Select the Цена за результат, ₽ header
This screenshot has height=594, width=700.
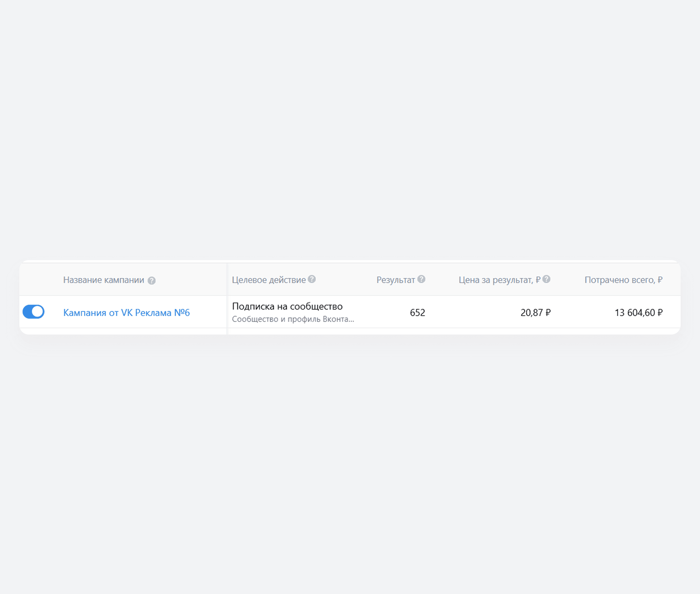(499, 280)
